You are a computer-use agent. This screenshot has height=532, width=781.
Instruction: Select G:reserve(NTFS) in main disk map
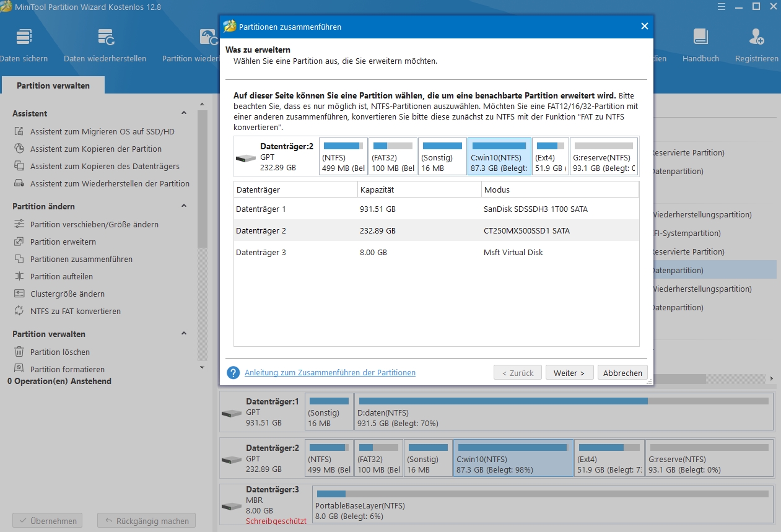pyautogui.click(x=709, y=458)
